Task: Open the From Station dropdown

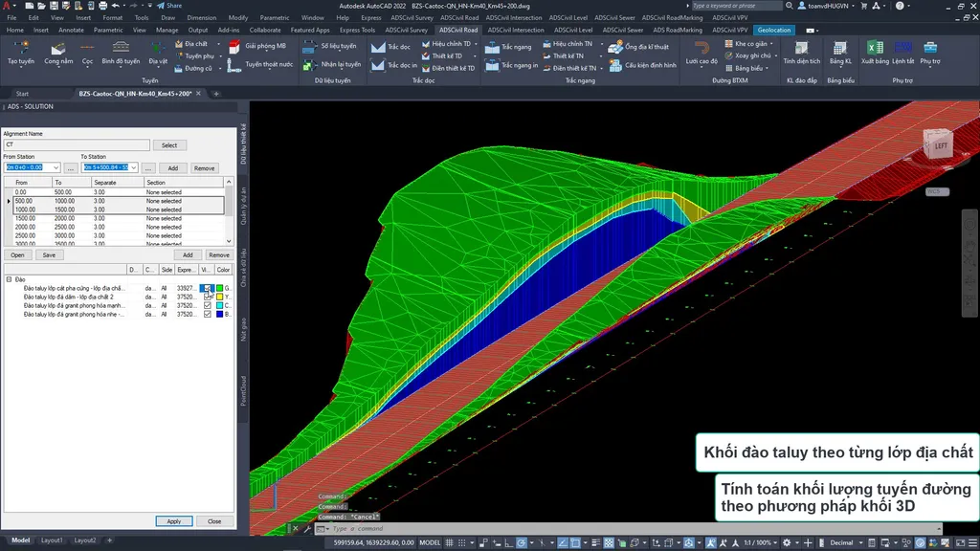Action: (x=56, y=167)
